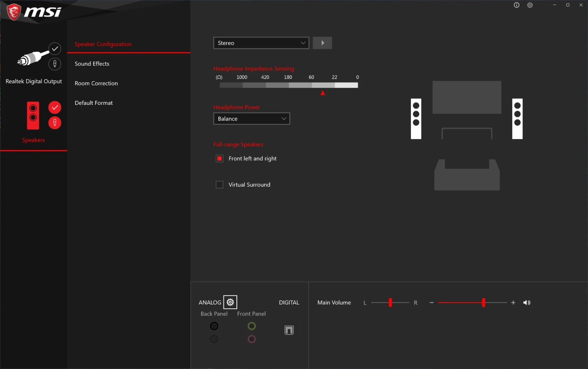
Task: Click the ANALOG section label
Action: point(210,302)
